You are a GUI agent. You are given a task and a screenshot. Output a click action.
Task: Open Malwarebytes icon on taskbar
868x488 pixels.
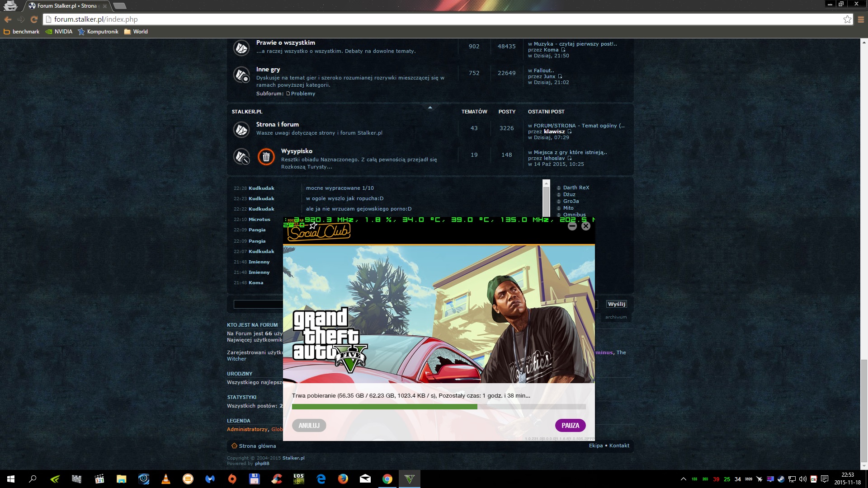210,479
